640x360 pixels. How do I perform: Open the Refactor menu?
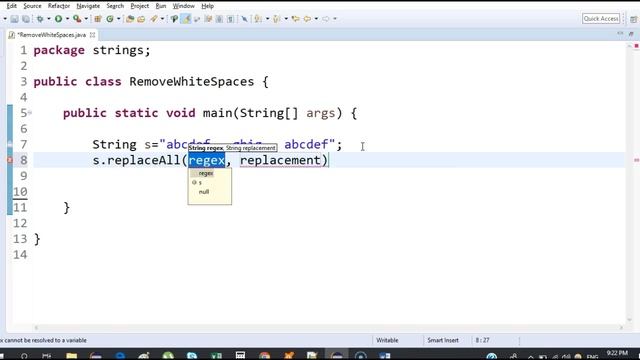coord(59,6)
